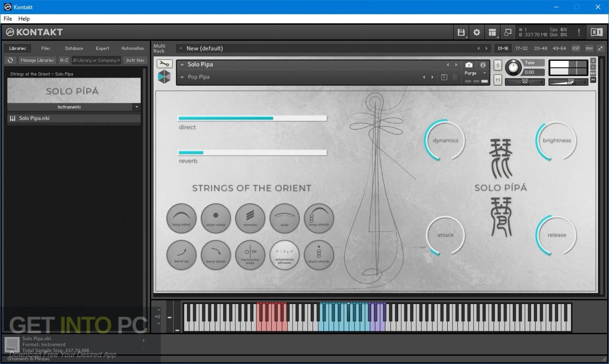
Task: Open the Kontakt settings gear
Action: (476, 32)
